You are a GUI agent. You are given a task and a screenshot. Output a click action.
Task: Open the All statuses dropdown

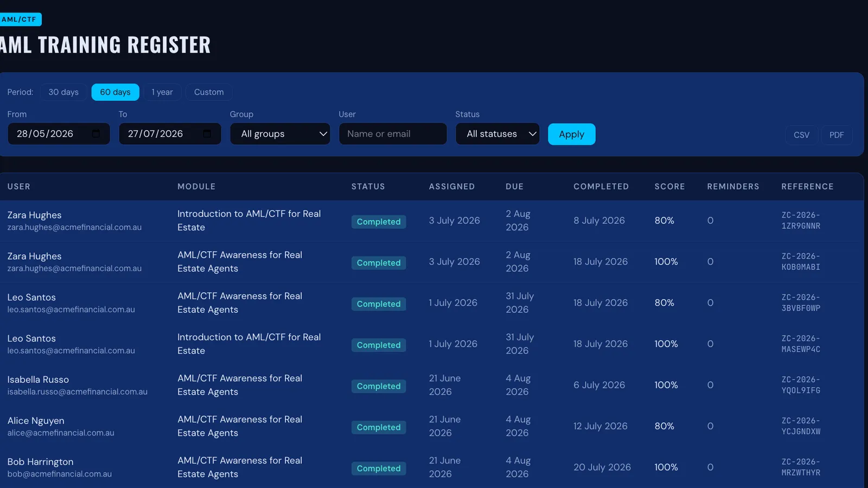(x=497, y=134)
